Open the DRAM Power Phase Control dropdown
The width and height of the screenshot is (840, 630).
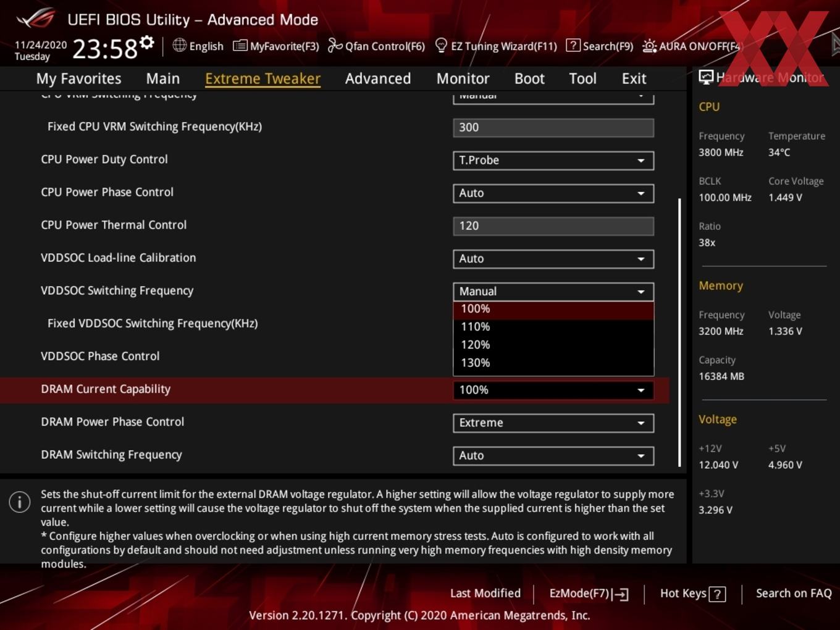coord(553,423)
